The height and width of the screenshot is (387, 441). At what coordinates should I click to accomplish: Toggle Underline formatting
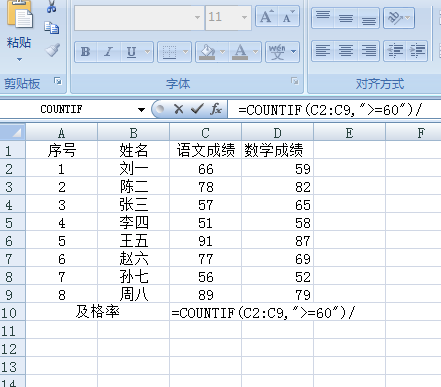point(131,52)
